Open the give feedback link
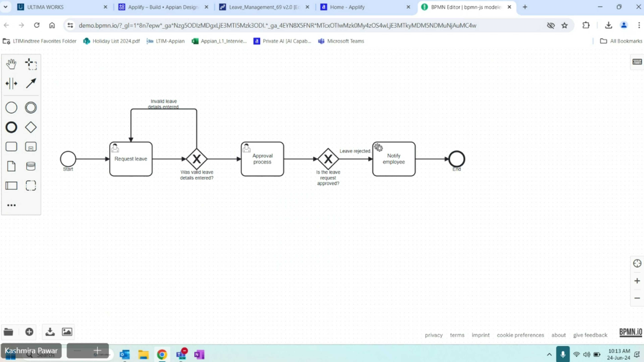This screenshot has height=362, width=644. click(x=590, y=335)
